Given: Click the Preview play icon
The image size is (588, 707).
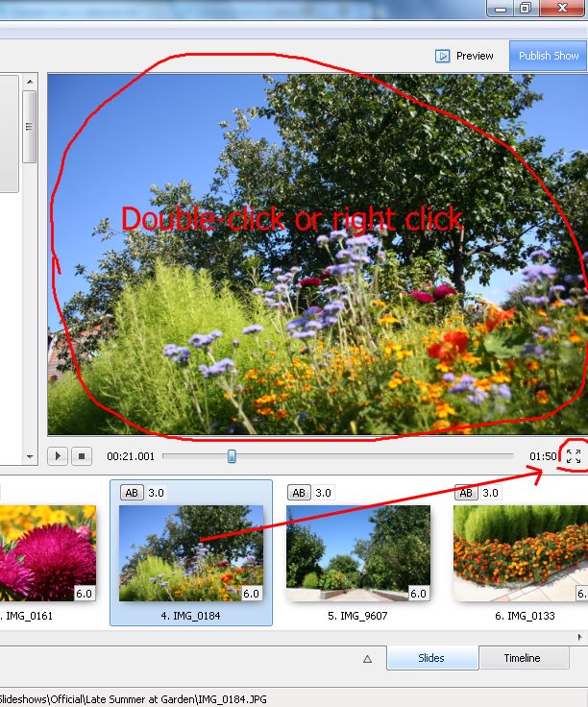Looking at the screenshot, I should point(442,56).
